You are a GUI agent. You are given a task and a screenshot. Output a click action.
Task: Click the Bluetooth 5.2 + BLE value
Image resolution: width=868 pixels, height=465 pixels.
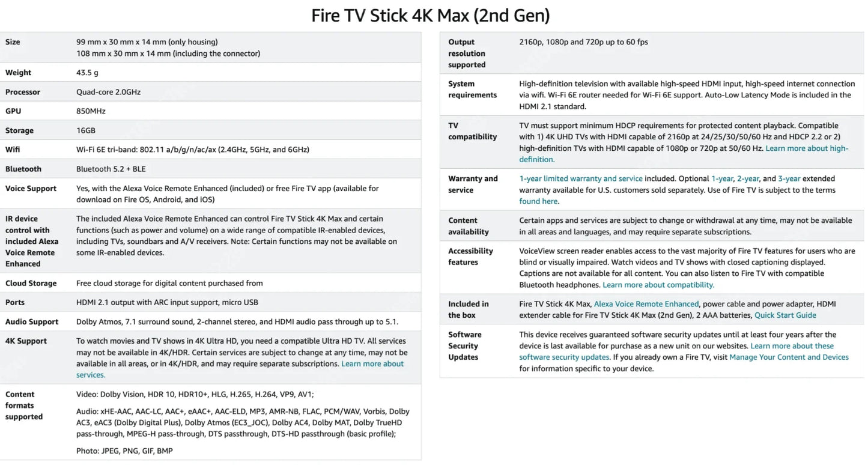coord(111,169)
